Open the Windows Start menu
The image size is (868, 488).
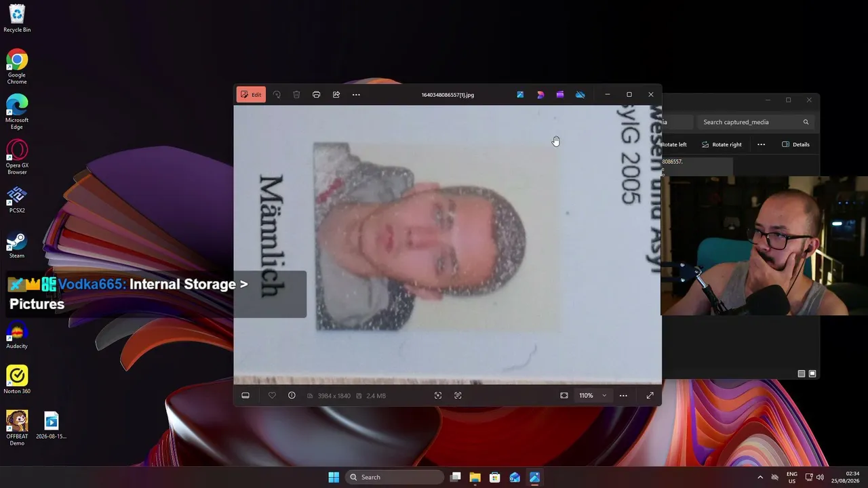(334, 477)
